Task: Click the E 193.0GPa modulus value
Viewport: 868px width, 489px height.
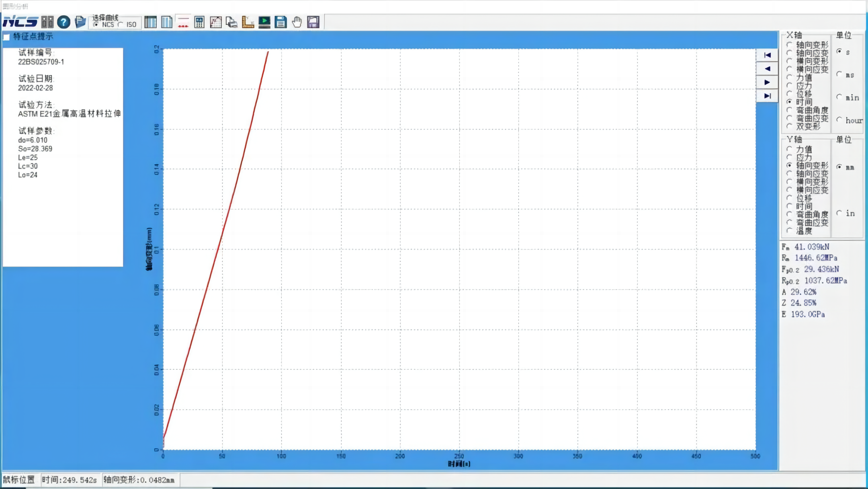Action: pyautogui.click(x=803, y=314)
